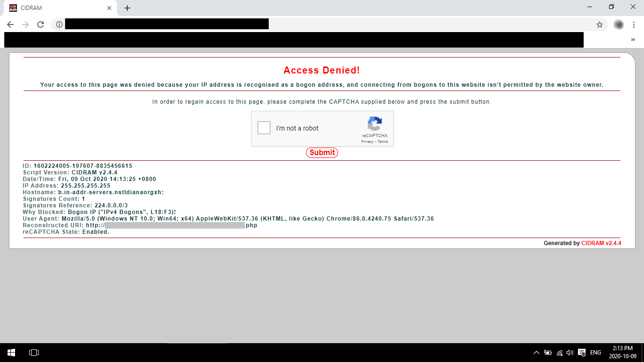The height and width of the screenshot is (362, 644).
Task: Click the IP Address value 255.255.255.255
Action: (86, 186)
